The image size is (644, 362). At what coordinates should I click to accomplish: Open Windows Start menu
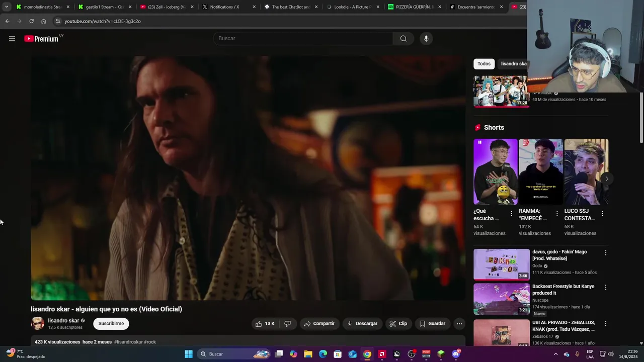(189, 354)
